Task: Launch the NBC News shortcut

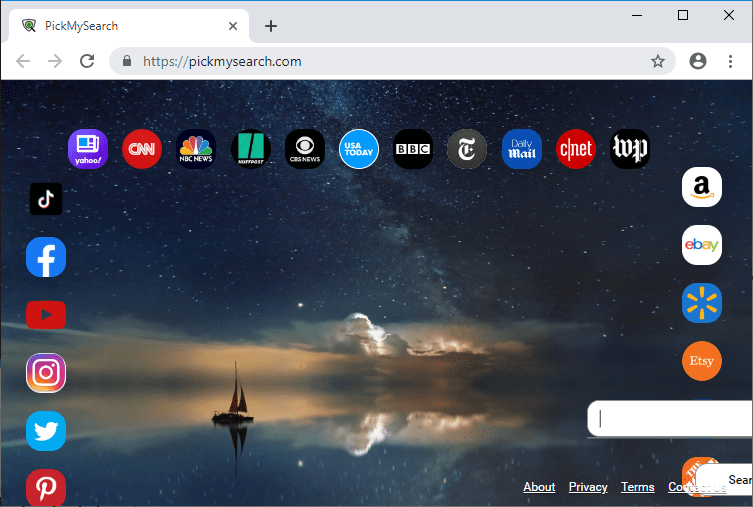Action: click(196, 149)
